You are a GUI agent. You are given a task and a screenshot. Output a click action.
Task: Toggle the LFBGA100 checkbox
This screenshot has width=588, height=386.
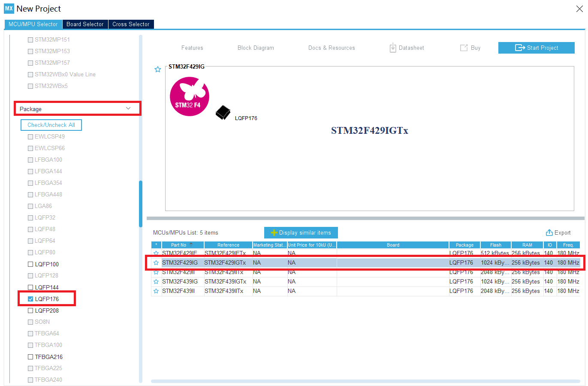point(30,160)
